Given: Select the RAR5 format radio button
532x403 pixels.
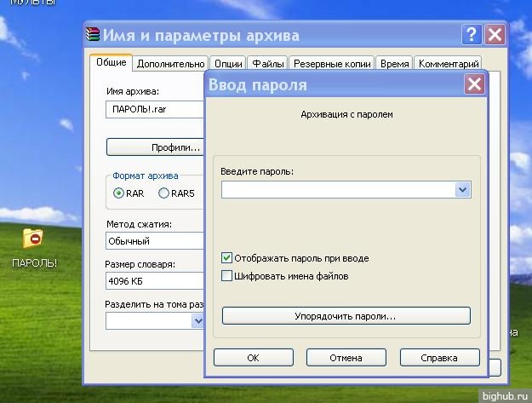Looking at the screenshot, I should click(x=163, y=193).
